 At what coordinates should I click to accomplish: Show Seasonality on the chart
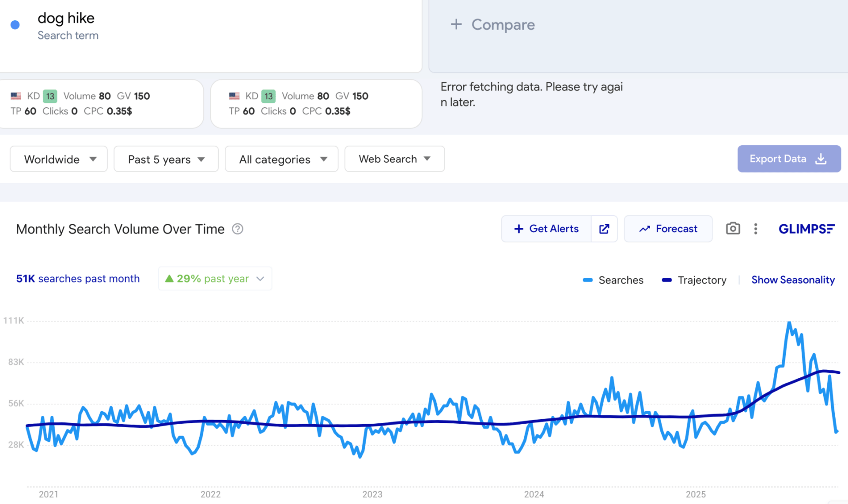pos(793,280)
